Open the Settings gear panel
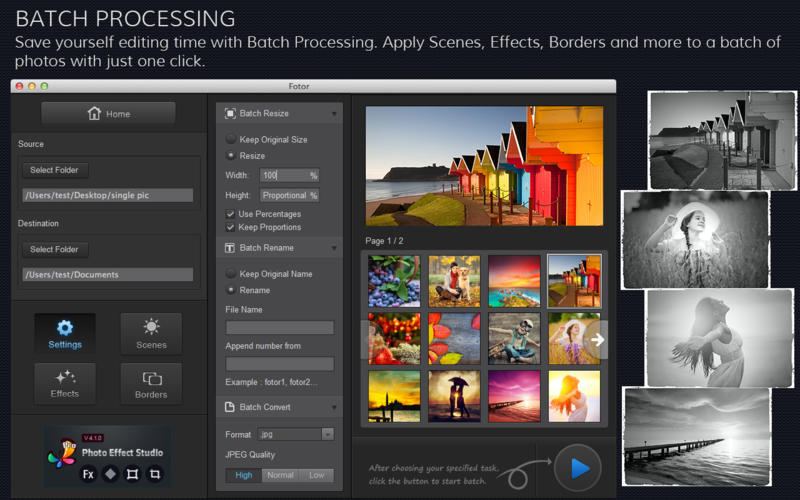 click(x=65, y=334)
